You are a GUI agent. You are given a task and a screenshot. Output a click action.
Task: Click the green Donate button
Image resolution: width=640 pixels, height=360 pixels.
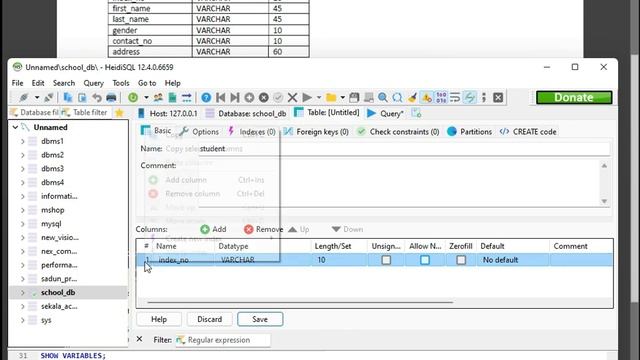(x=574, y=98)
